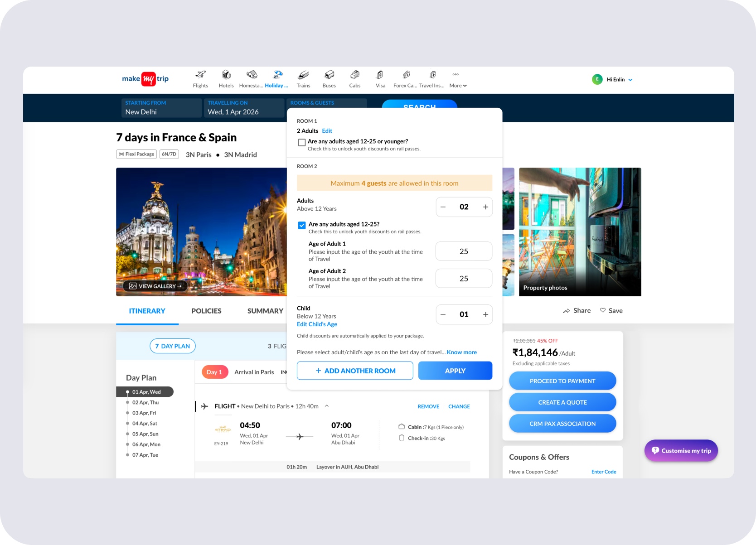Viewport: 756px width, 545px height.
Task: Decrease child count in Room 2
Action: pos(443,314)
